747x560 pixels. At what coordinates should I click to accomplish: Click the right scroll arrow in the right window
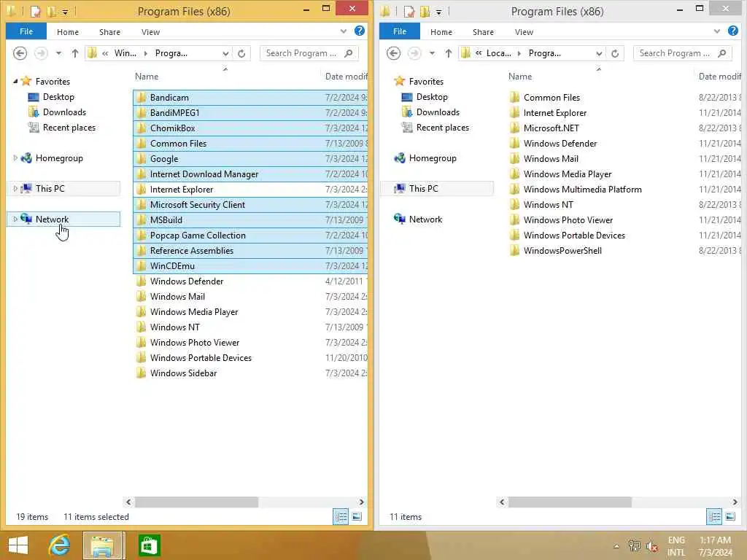click(735, 502)
